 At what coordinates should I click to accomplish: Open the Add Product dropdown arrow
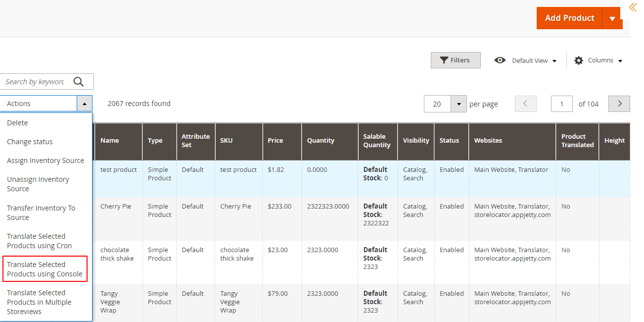(x=612, y=18)
